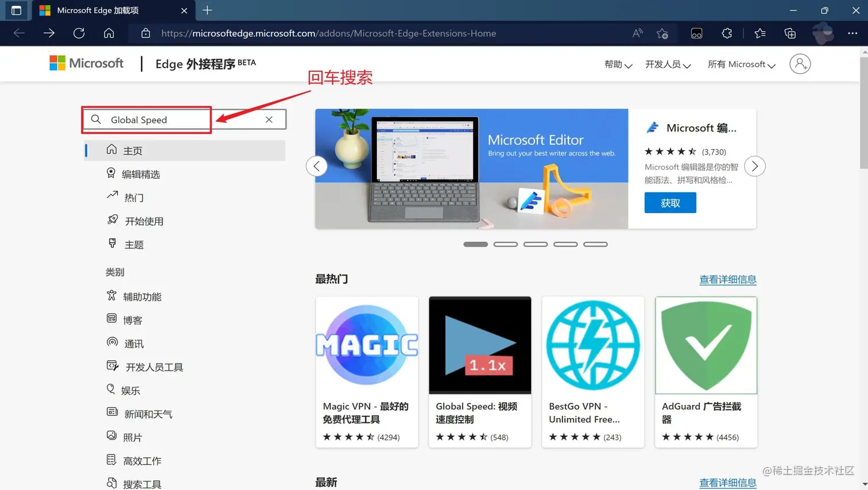
Task: Open the Collections icon in toolbar
Action: 790,33
